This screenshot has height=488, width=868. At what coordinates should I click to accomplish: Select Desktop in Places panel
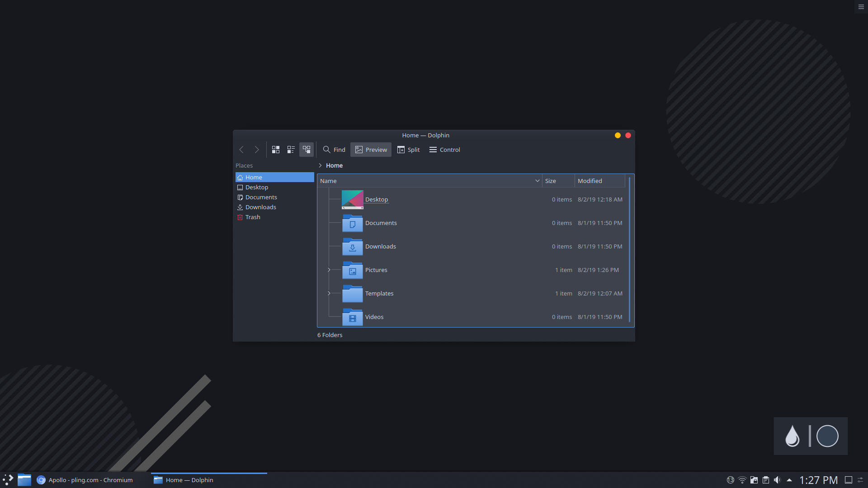[x=275, y=188]
